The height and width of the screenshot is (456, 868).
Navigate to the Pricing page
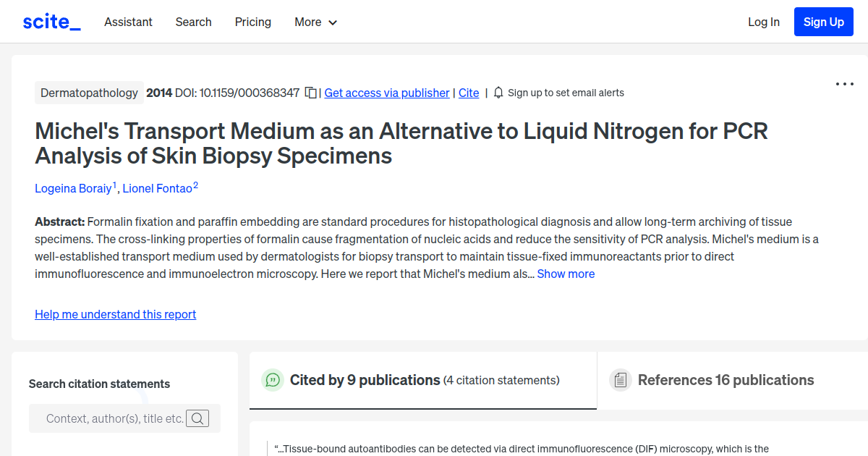point(252,22)
